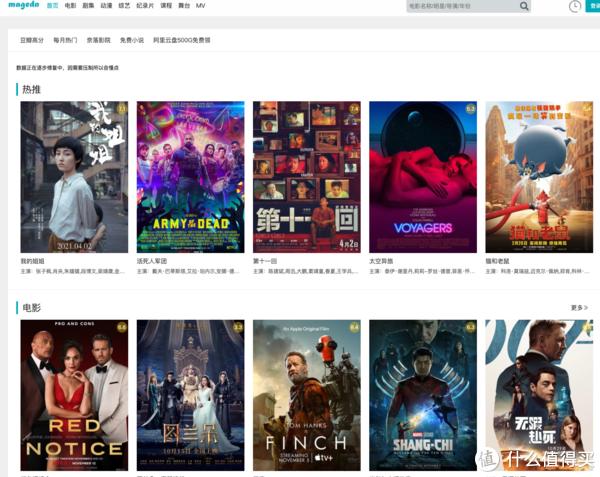Open the 剧集 nav tab

tap(88, 6)
